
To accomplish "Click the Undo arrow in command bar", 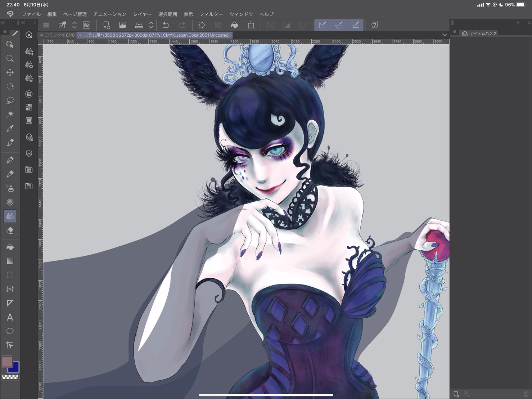I will tap(166, 25).
